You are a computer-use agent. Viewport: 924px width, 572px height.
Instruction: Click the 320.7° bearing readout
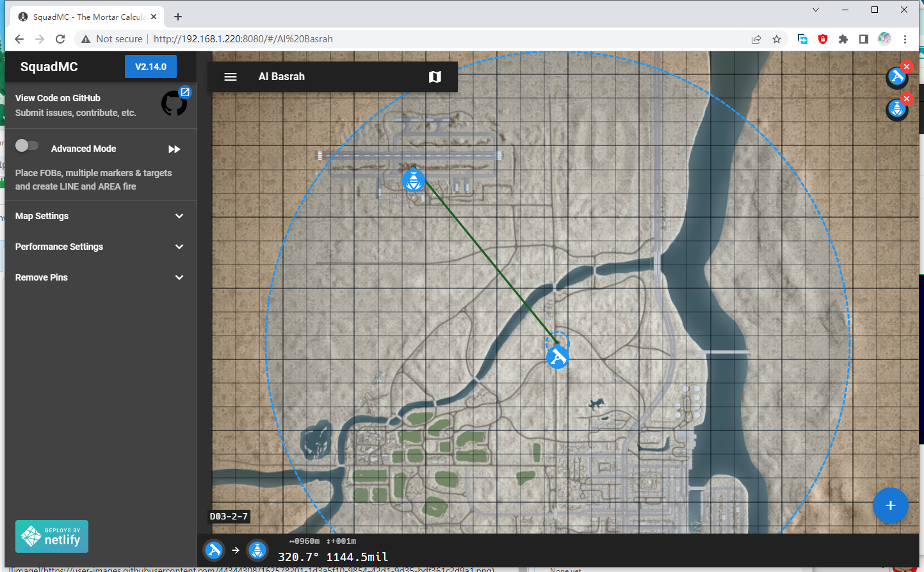(298, 557)
